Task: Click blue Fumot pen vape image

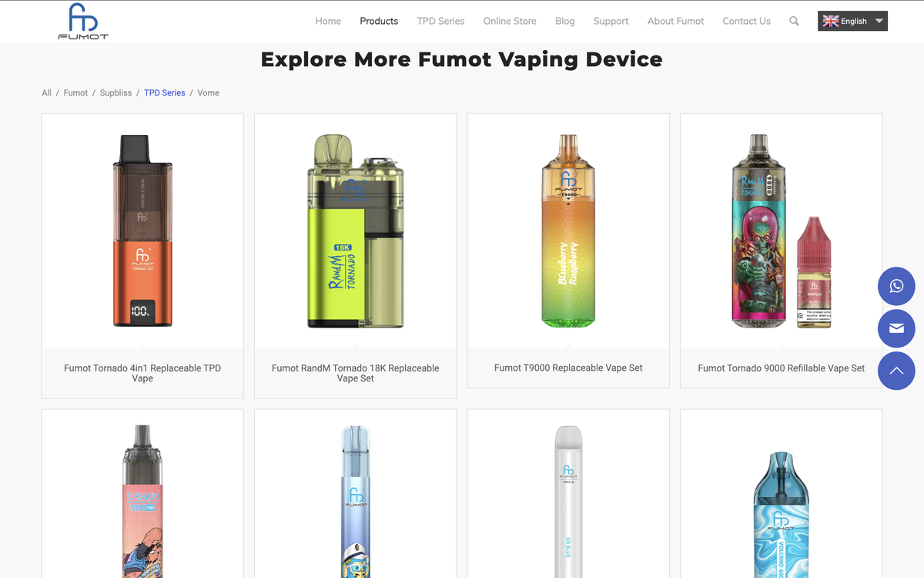Action: coord(356,501)
